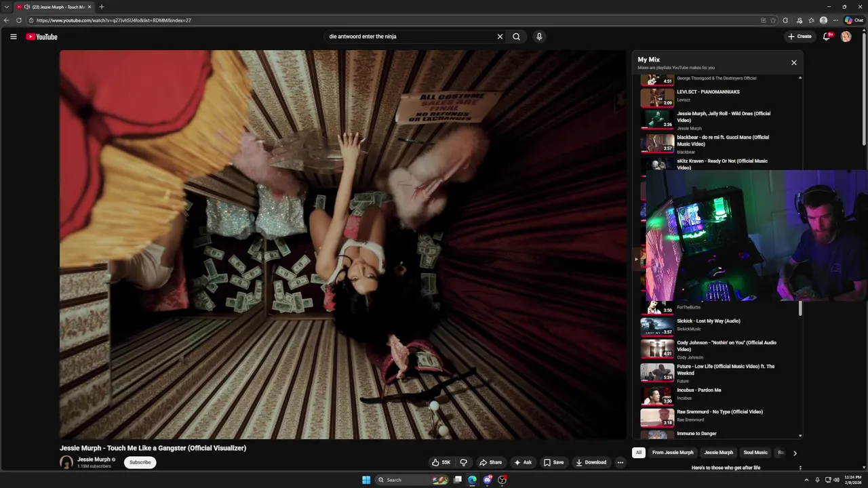The image size is (868, 488).
Task: Go back in the browser
Action: click(7, 20)
